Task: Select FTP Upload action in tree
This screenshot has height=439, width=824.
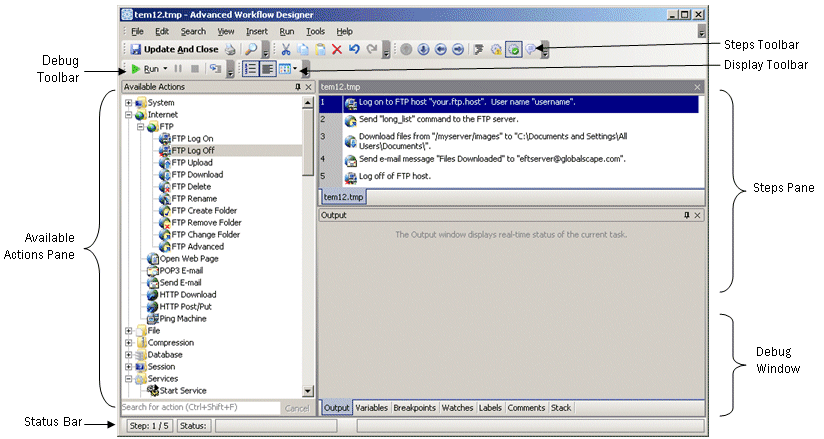Action: (x=190, y=163)
